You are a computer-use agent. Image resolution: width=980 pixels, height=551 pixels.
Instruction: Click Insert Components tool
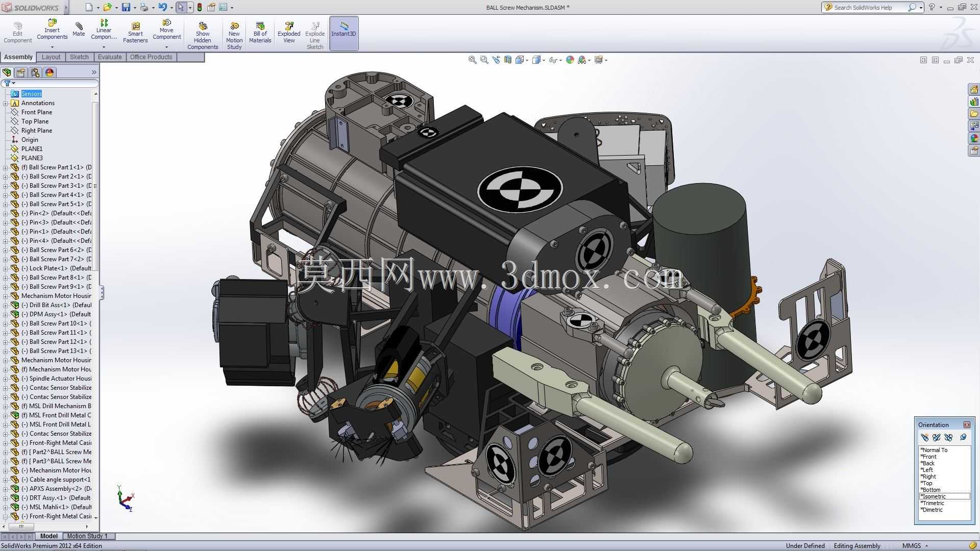coord(52,30)
